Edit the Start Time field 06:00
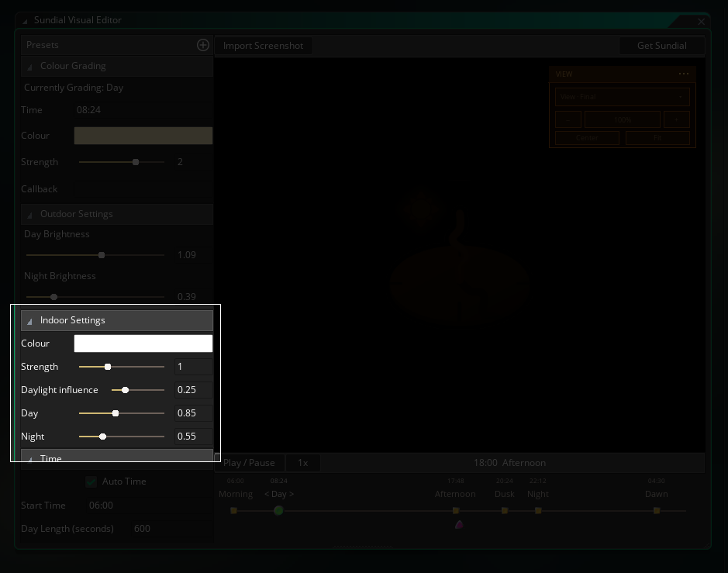The image size is (728, 573). tap(150, 506)
